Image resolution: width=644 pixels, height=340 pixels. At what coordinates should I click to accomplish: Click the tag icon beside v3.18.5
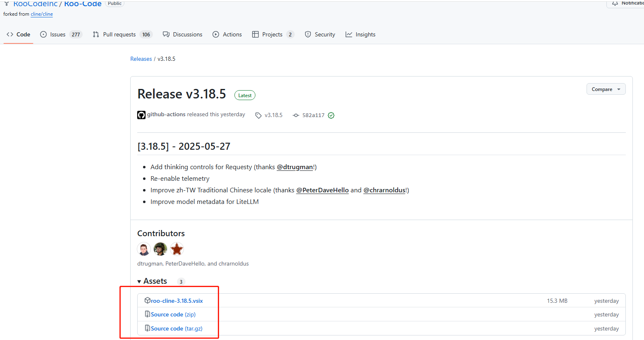coord(258,115)
